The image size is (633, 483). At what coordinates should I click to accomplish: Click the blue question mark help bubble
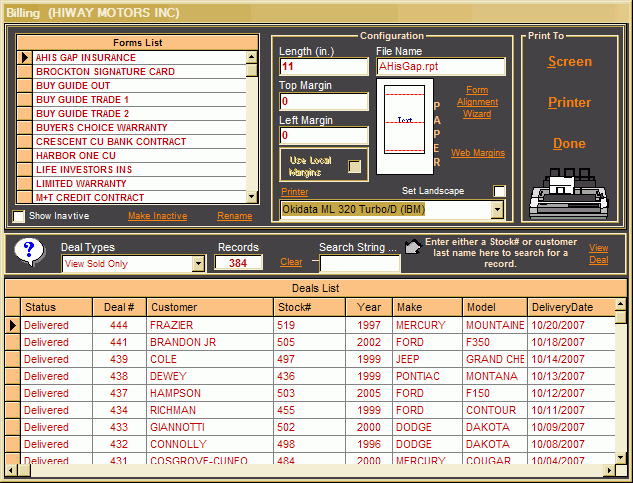(x=29, y=252)
